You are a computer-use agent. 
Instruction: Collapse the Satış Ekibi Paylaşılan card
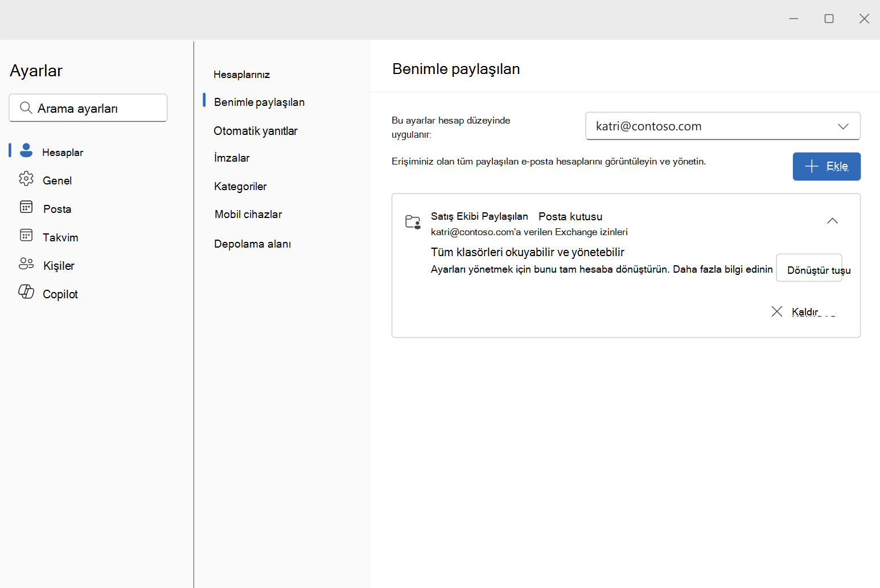coord(832,221)
